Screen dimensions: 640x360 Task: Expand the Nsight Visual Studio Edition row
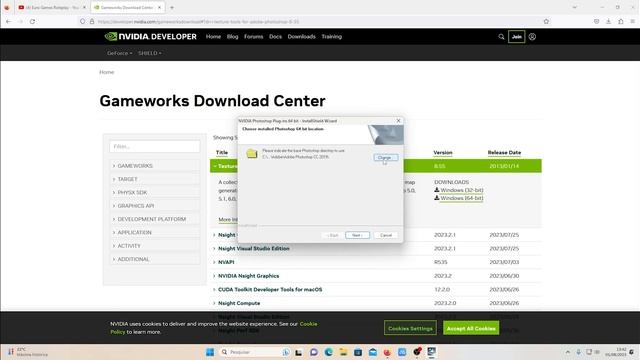pos(253,249)
